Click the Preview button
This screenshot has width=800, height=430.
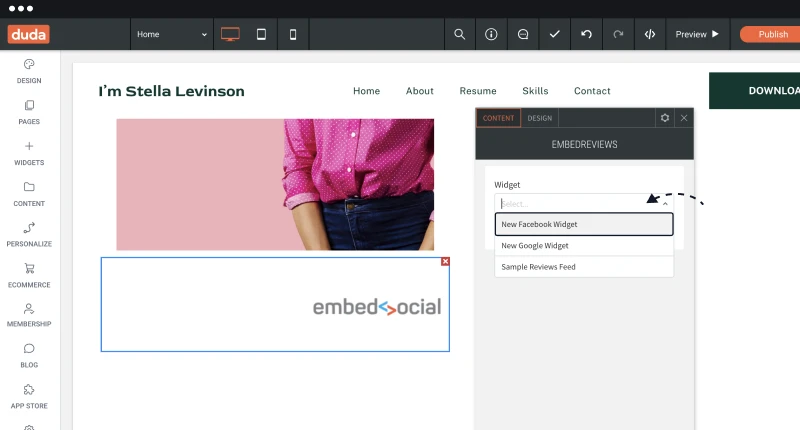[697, 34]
